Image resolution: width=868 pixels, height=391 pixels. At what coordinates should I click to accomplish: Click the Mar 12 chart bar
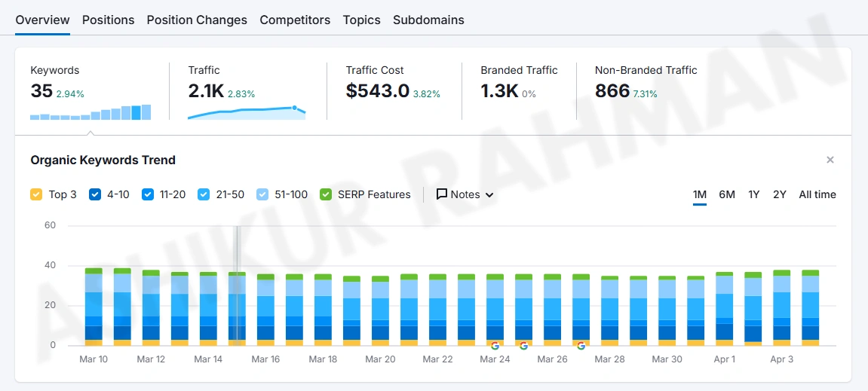151,308
